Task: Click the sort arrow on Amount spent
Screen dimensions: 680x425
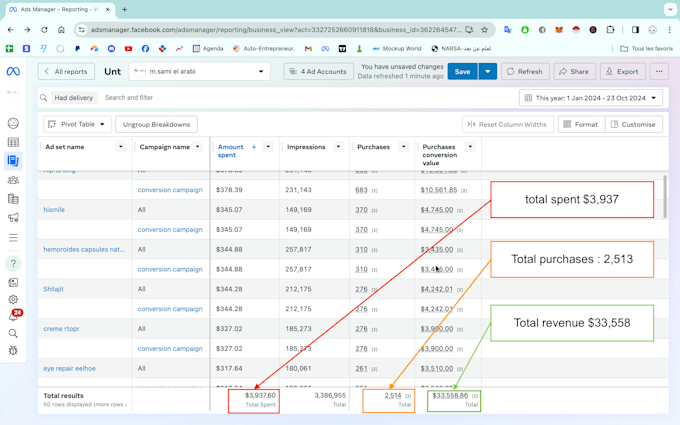Action: 254,147
